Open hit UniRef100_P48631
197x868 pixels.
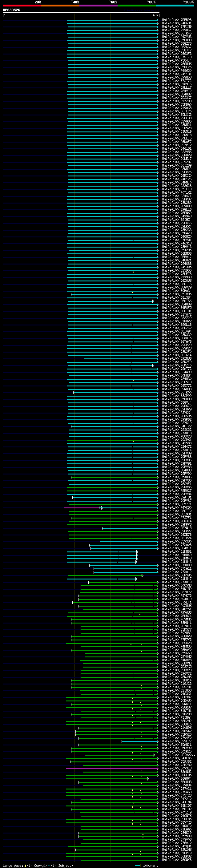click(x=177, y=23)
